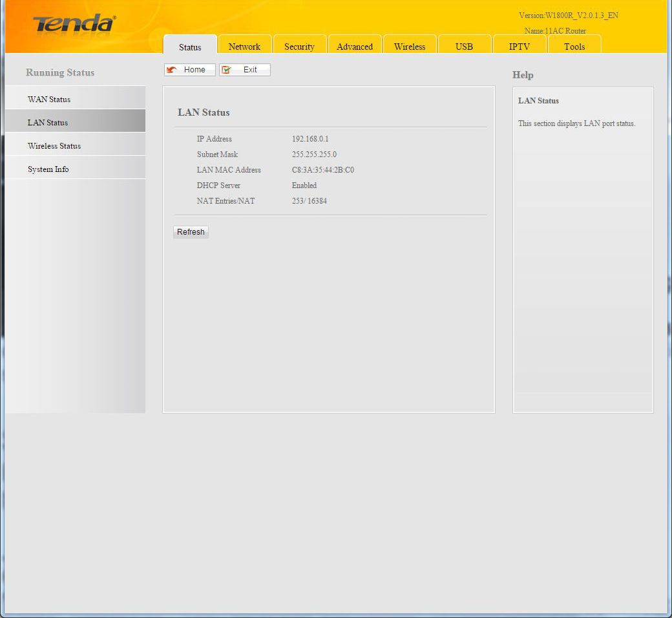The image size is (672, 618).
Task: Go to the Security tab
Action: pyautogui.click(x=299, y=47)
